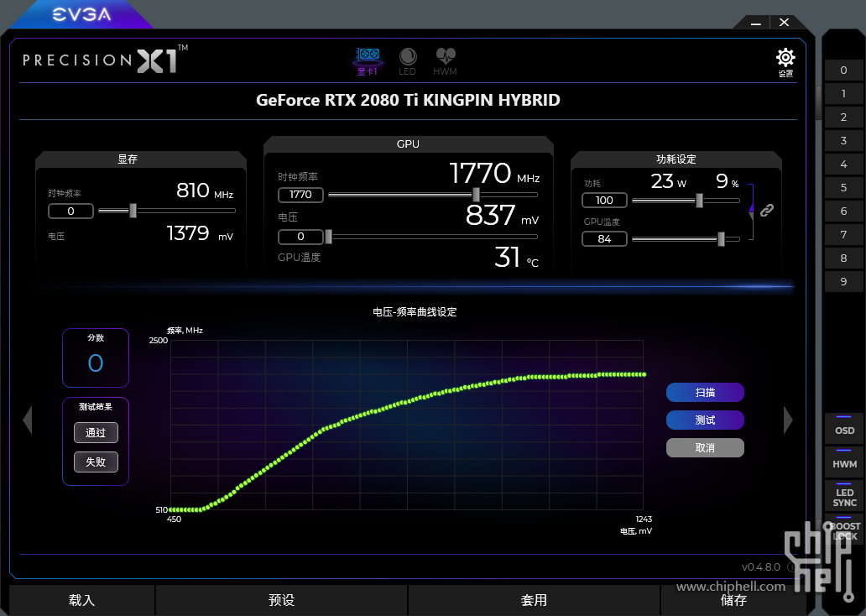Click 载入 load at bottom
Image resolution: width=866 pixels, height=616 pixels.
point(81,600)
